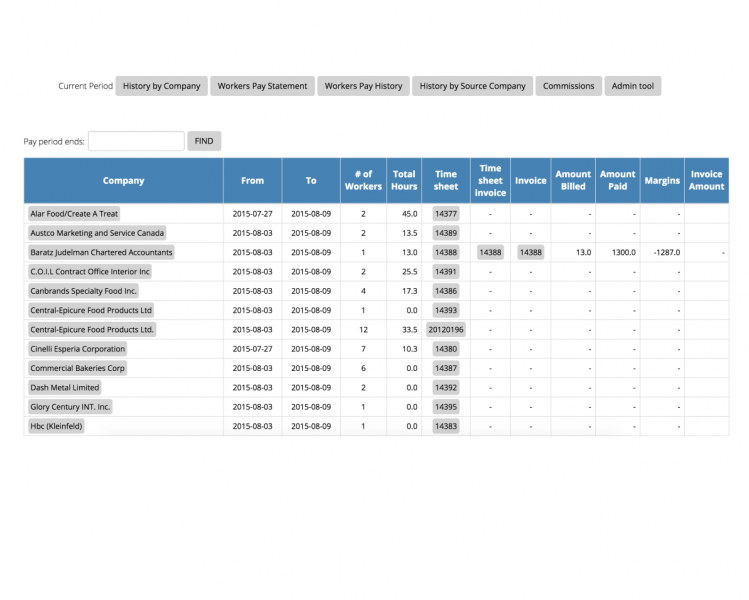Click the 33.5 total hours value
The width and height of the screenshot is (749, 600).
(x=410, y=330)
